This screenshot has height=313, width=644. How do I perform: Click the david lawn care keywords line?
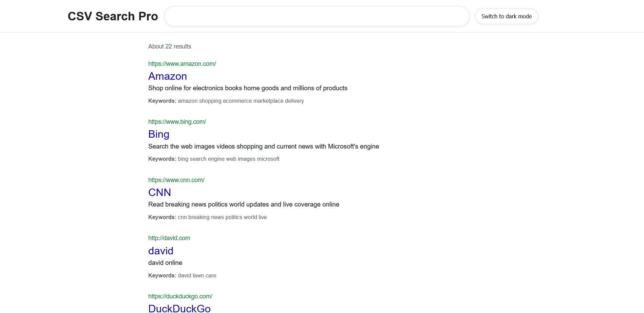click(x=182, y=276)
